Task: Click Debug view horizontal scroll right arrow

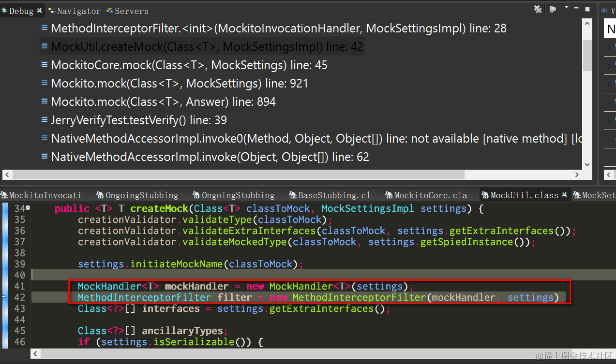Action: click(x=577, y=175)
